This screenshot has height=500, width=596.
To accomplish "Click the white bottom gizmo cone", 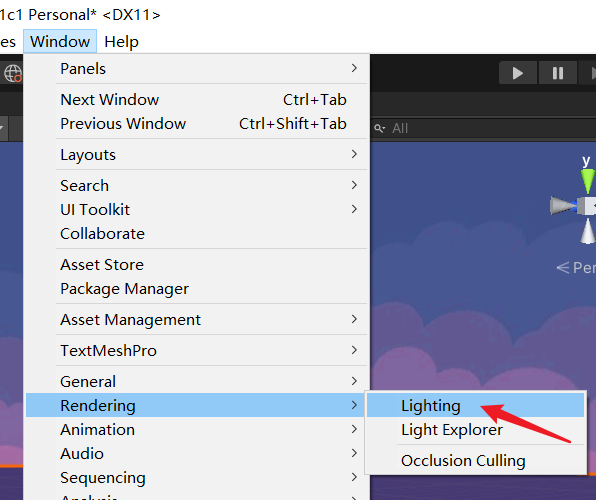I will tap(588, 231).
